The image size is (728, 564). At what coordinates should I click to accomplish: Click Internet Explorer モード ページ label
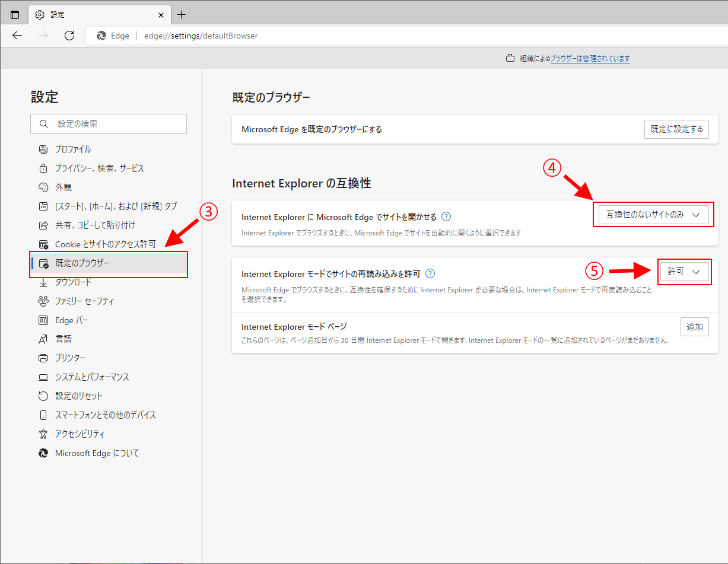294,326
